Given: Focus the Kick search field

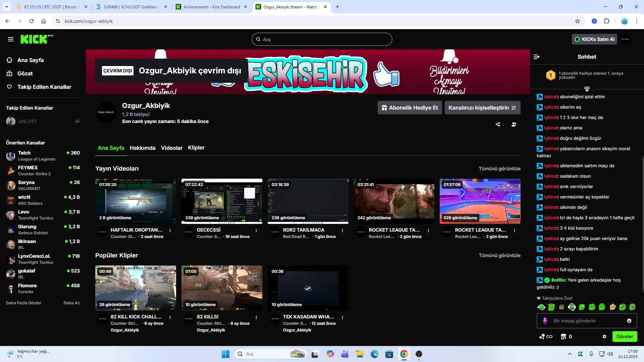Looking at the screenshot, I should (x=322, y=39).
